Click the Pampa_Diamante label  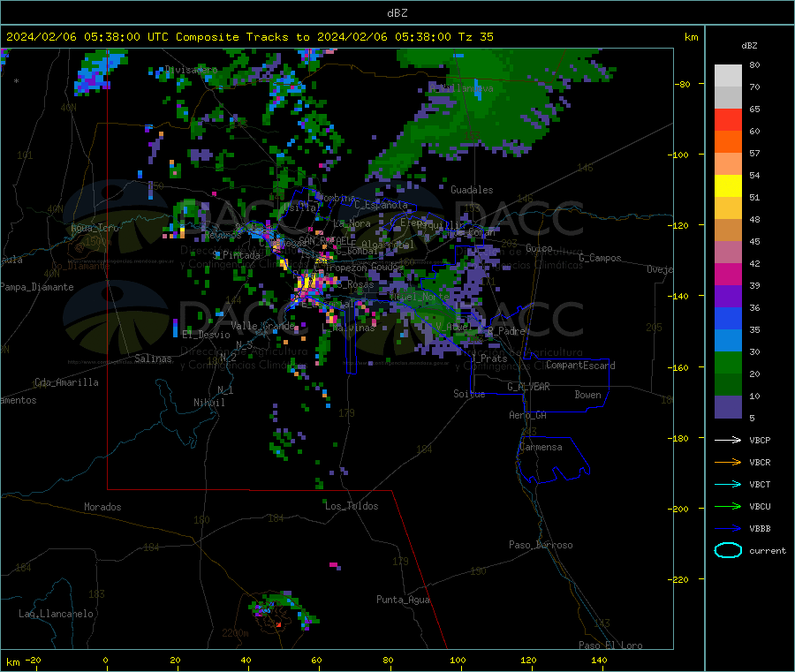point(36,287)
